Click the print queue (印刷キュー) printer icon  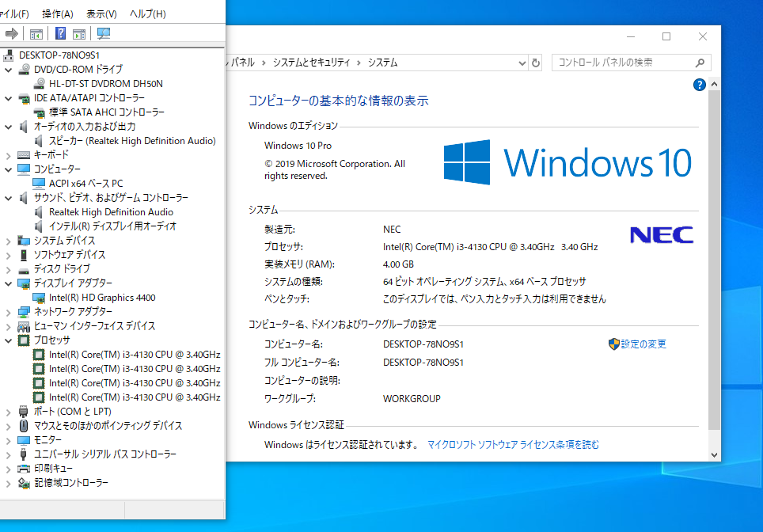(x=24, y=468)
